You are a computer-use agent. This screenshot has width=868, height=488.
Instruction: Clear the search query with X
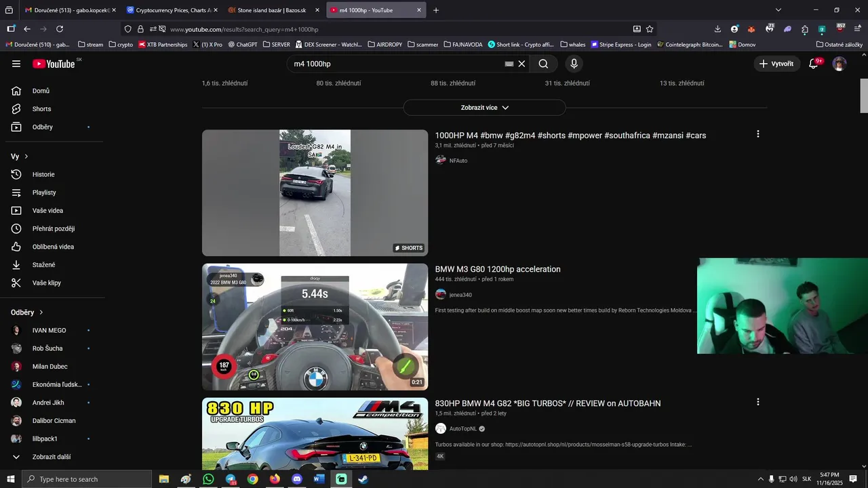(x=521, y=64)
